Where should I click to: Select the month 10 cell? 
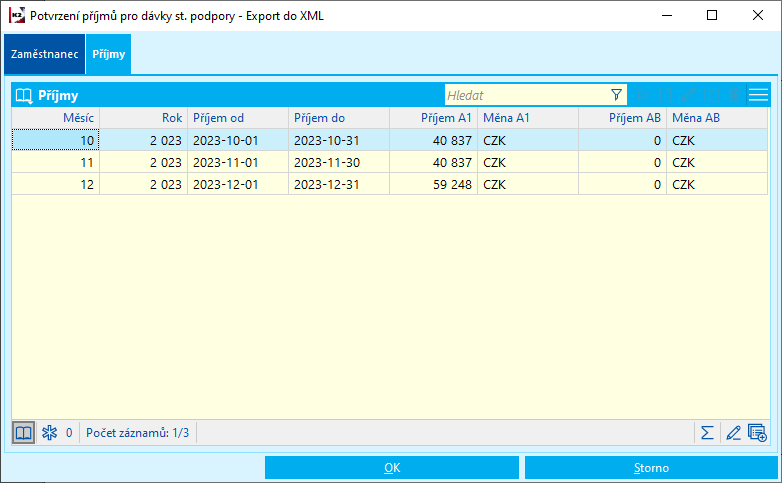pos(56,140)
